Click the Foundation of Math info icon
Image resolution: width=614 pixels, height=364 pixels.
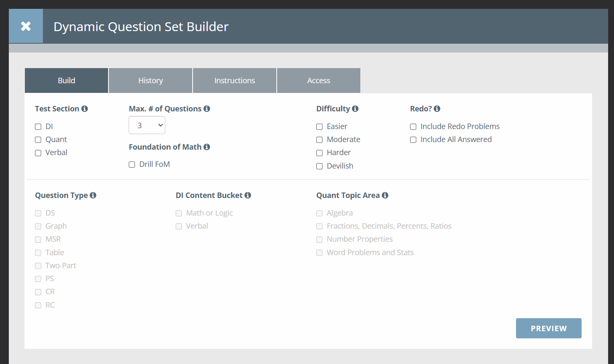pos(206,147)
